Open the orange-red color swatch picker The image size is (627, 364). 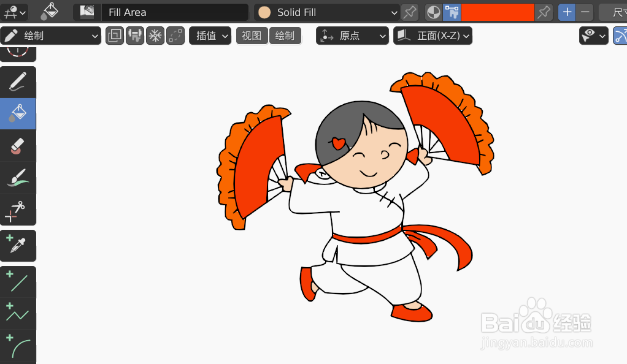(x=498, y=12)
